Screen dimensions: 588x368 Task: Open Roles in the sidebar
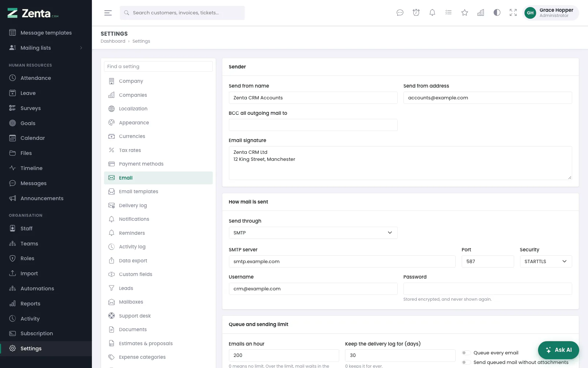[46, 258]
